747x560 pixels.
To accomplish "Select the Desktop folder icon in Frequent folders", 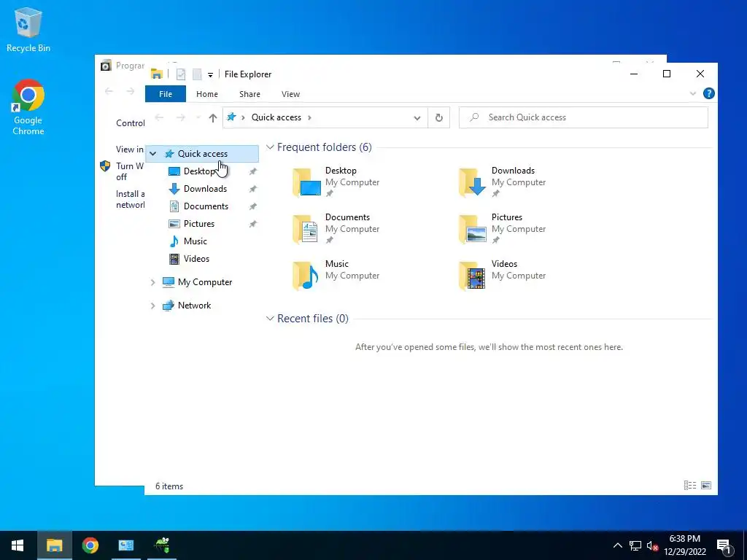I will pos(306,182).
